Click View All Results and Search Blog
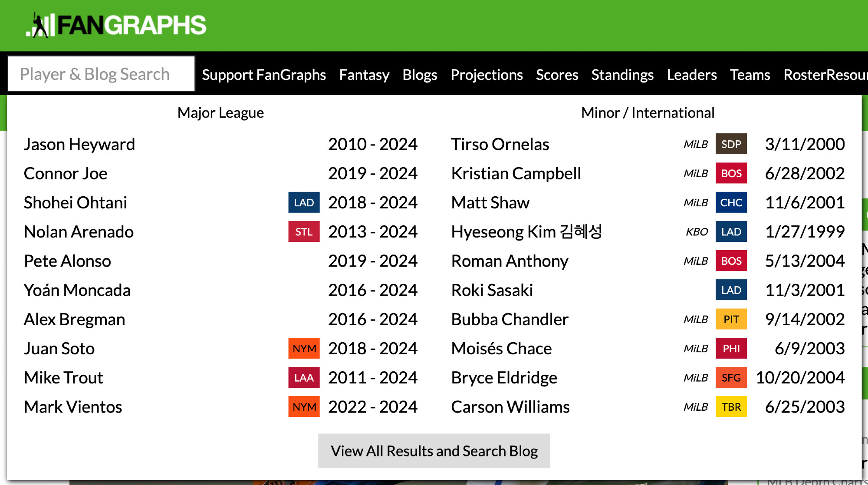The width and height of the screenshot is (868, 485). pyautogui.click(x=434, y=451)
